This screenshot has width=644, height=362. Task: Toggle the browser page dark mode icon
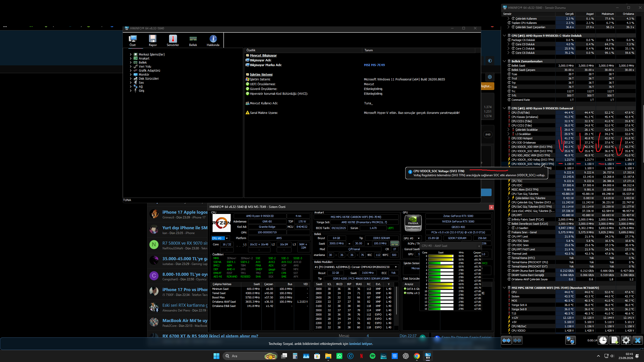click(x=490, y=61)
